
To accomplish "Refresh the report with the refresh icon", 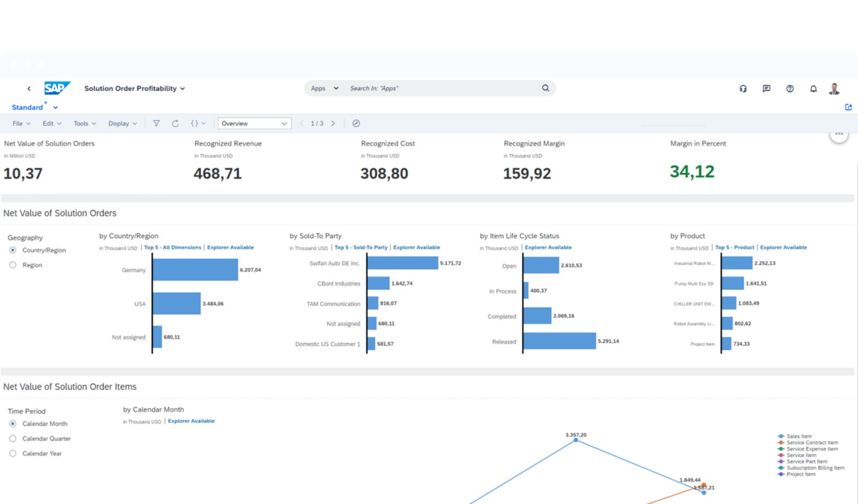I will 175,123.
